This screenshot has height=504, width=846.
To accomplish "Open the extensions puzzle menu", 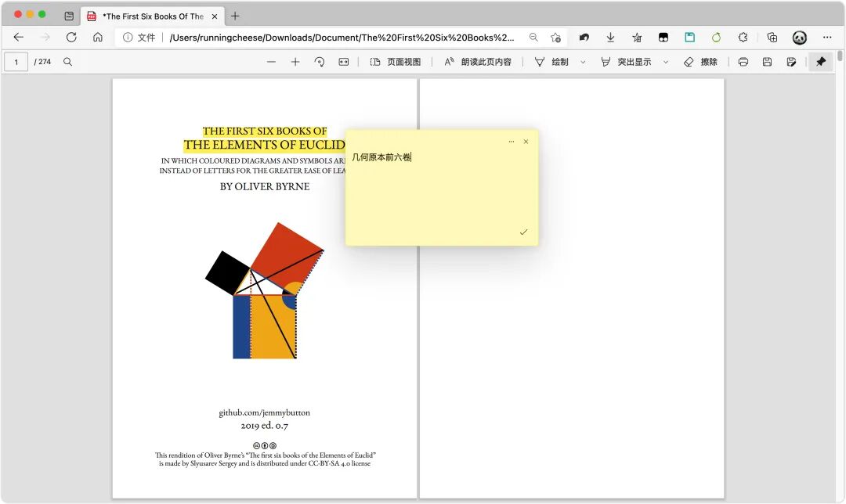I will click(743, 38).
